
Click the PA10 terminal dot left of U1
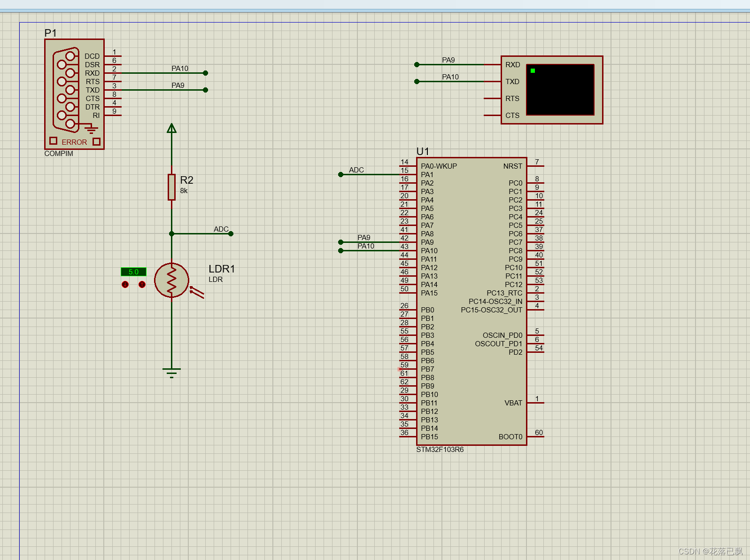click(x=341, y=250)
